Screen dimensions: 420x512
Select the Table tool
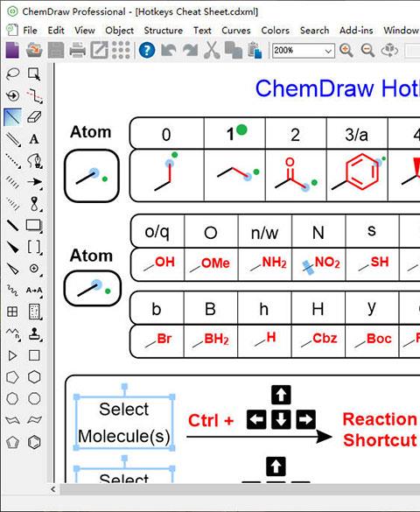pyautogui.click(x=13, y=312)
